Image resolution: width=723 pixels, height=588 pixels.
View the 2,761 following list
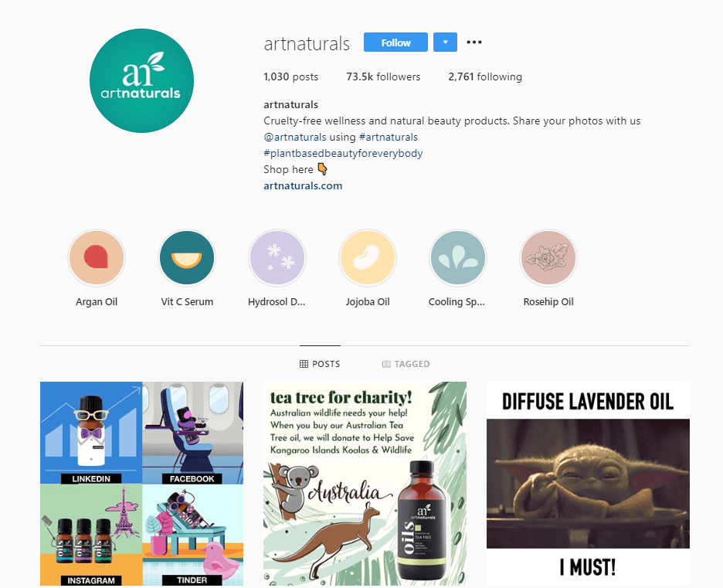click(485, 76)
